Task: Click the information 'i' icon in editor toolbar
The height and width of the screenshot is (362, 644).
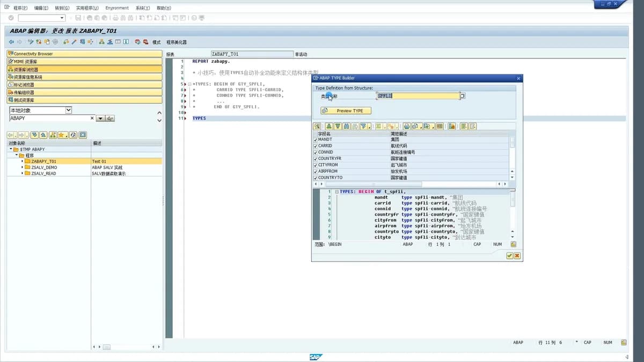Action: [x=126, y=42]
